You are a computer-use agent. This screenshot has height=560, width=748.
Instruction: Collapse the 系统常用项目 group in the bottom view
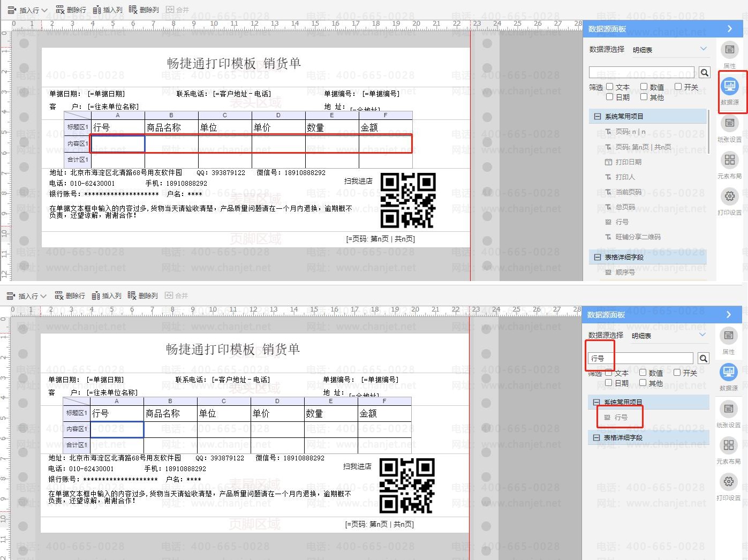[x=596, y=402]
